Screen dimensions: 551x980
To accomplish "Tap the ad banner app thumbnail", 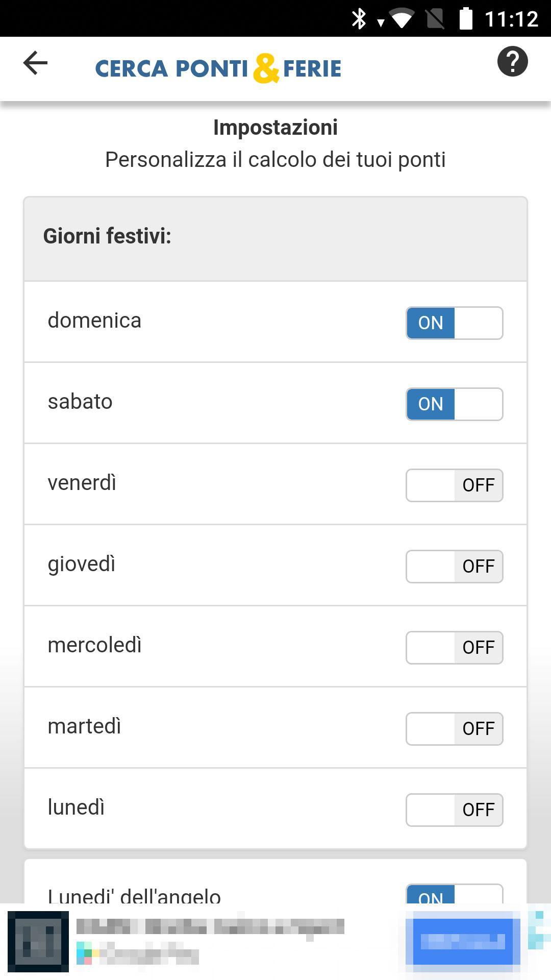I will [x=38, y=942].
